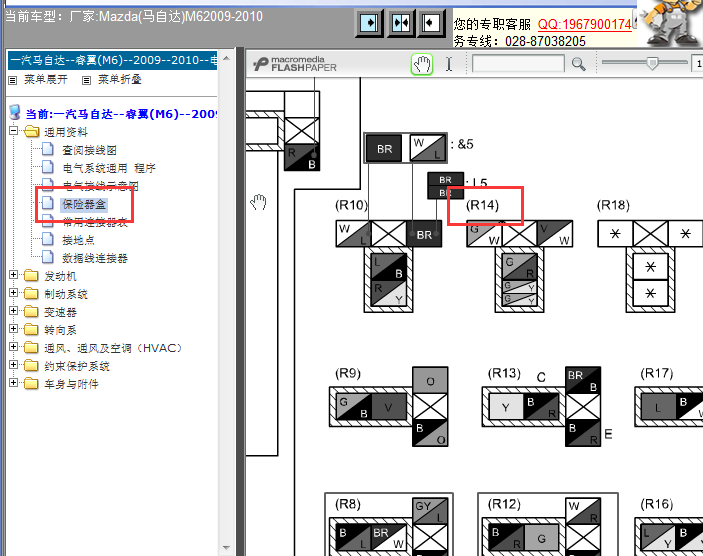Click 菜单折叠 to collapse all menus
703x556 pixels.
tap(120, 80)
